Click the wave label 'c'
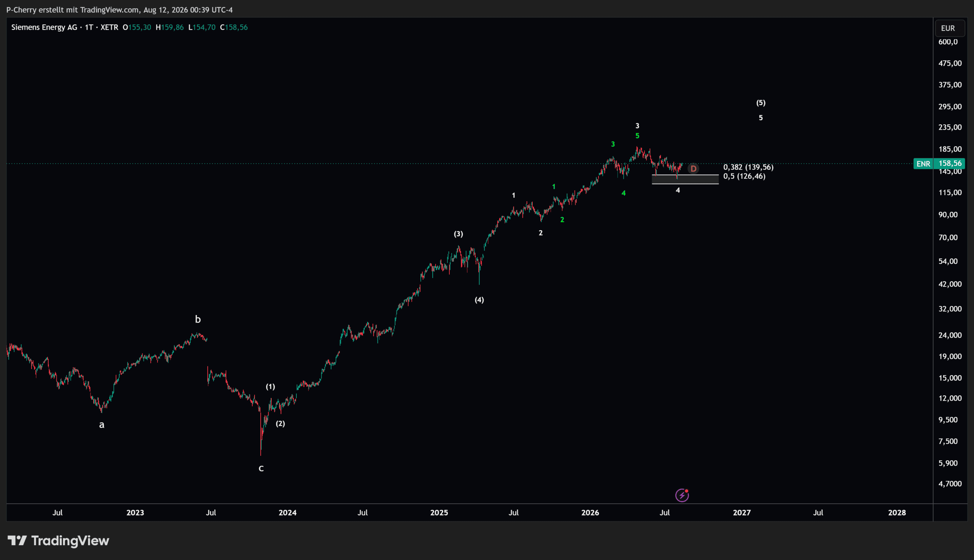The height and width of the screenshot is (560, 974). tap(261, 468)
